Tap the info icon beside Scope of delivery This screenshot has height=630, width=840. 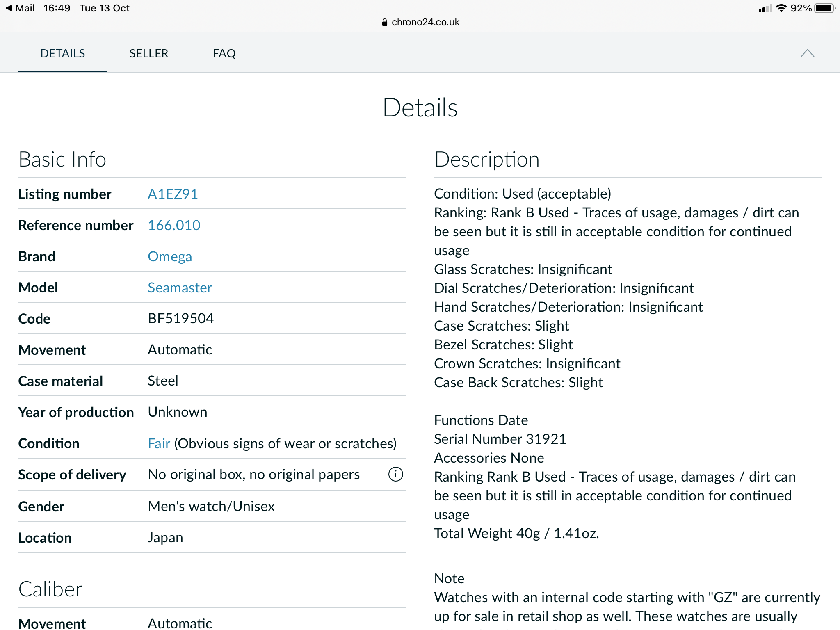click(x=395, y=474)
